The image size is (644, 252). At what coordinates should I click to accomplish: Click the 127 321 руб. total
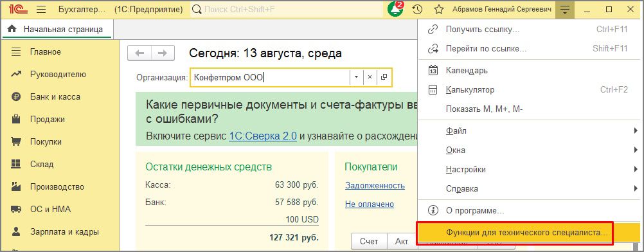click(294, 237)
